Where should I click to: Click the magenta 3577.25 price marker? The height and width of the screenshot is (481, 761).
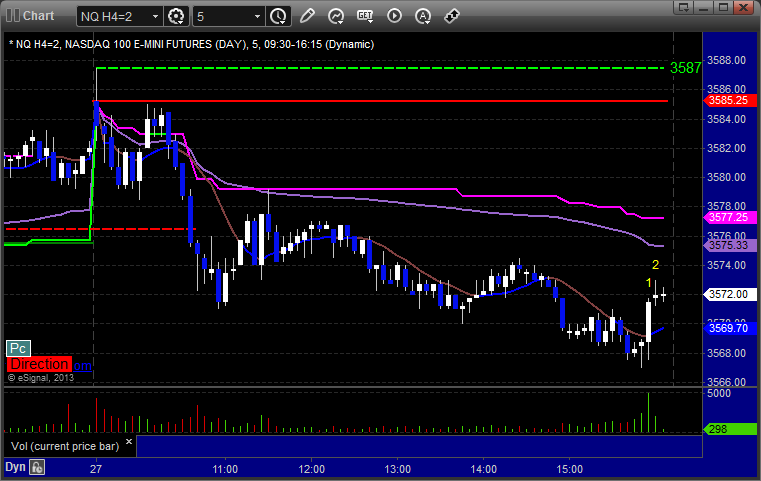click(x=729, y=217)
